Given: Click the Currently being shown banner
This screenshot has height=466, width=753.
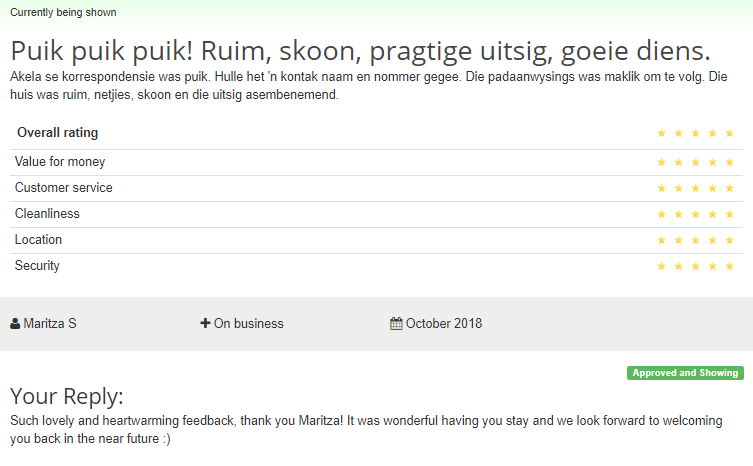Looking at the screenshot, I should (x=63, y=12).
